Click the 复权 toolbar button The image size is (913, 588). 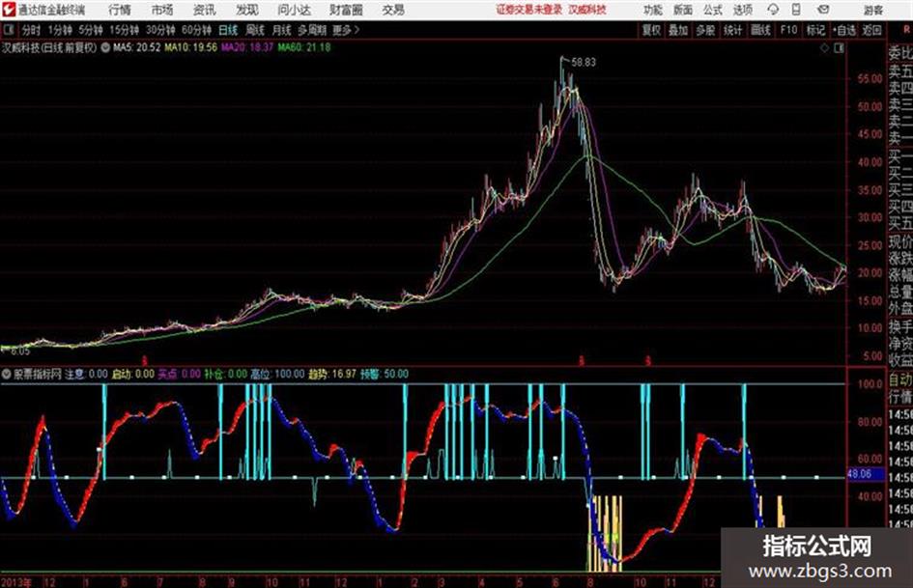pyautogui.click(x=651, y=30)
